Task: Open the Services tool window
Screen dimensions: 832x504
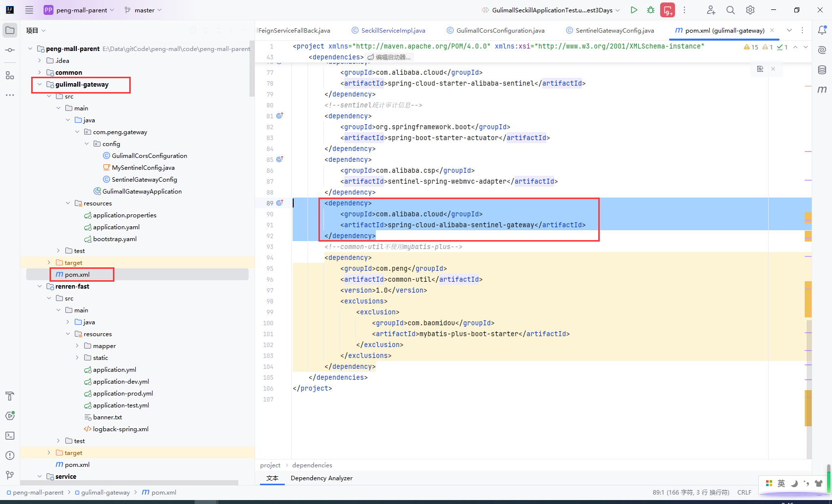Action: coord(10,416)
